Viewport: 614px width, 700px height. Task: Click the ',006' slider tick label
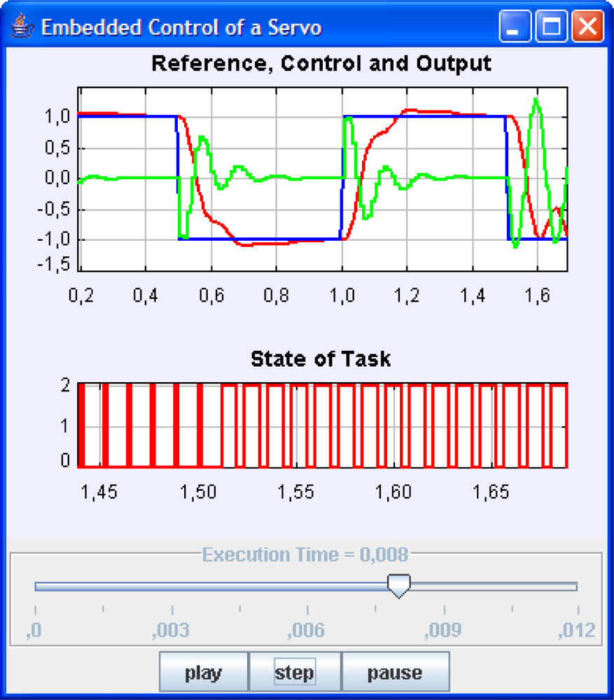tap(306, 631)
